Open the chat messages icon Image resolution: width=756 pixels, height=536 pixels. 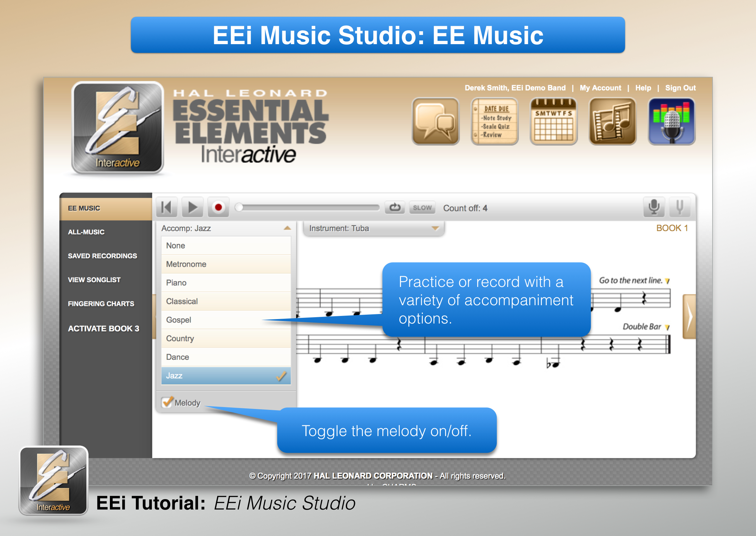[436, 121]
